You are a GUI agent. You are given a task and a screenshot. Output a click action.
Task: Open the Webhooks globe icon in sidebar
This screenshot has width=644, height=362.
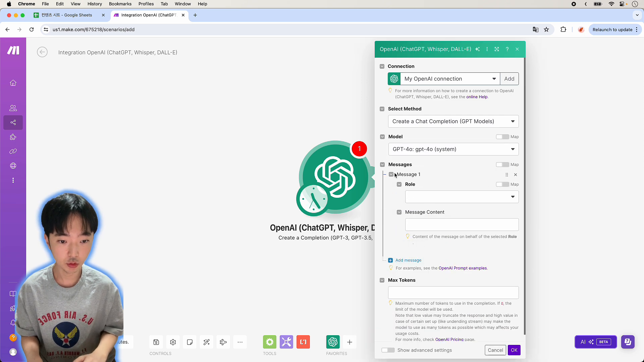[13, 166]
